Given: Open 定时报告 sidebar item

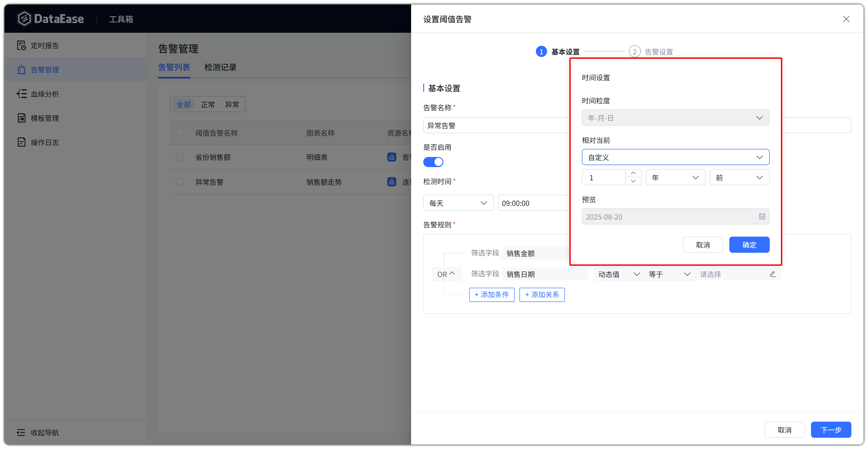Looking at the screenshot, I should [75, 46].
